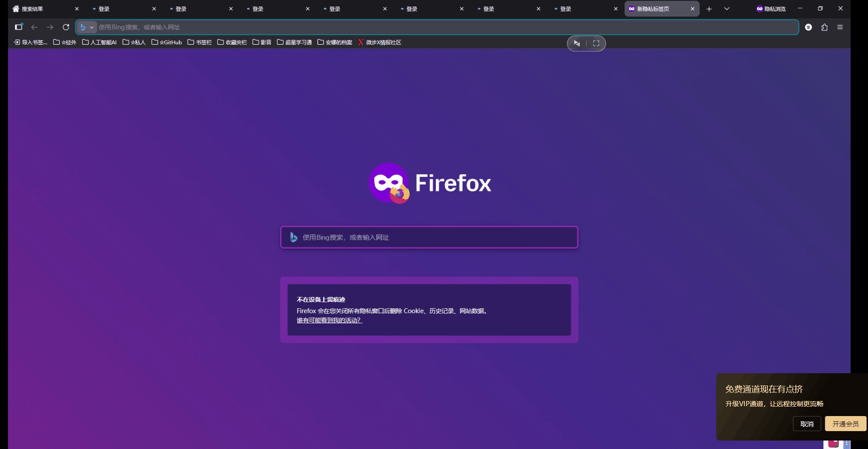
Task: Open the ☆GitHub bookmarks folder
Action: coord(167,42)
